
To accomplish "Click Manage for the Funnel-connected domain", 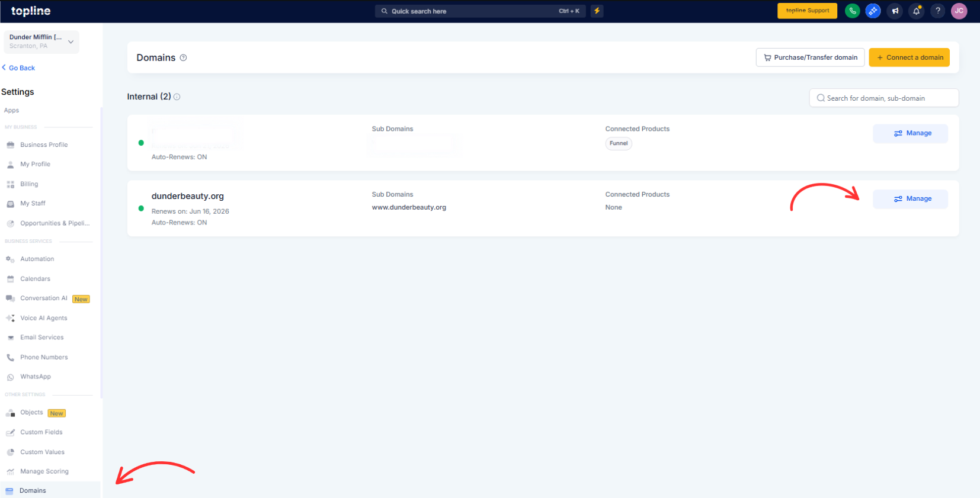I will click(x=910, y=133).
